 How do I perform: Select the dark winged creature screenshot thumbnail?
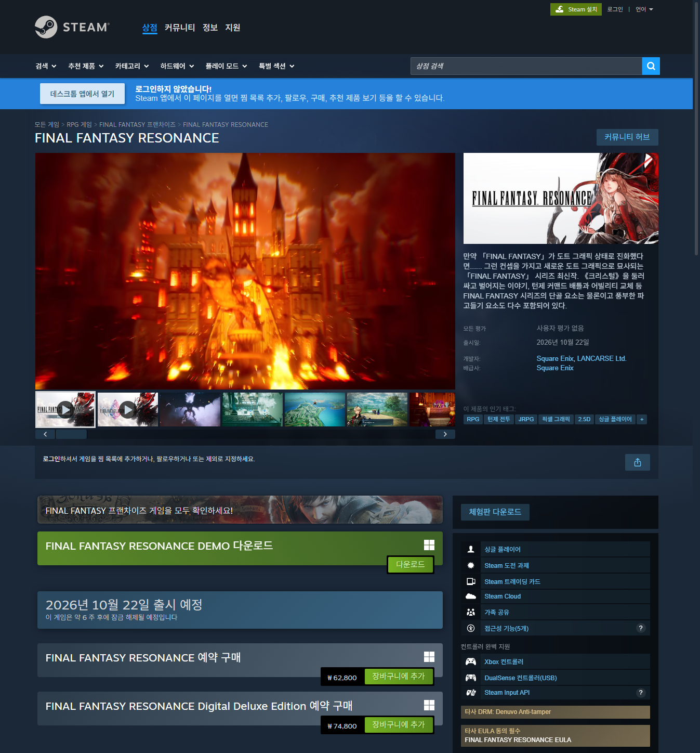point(190,409)
